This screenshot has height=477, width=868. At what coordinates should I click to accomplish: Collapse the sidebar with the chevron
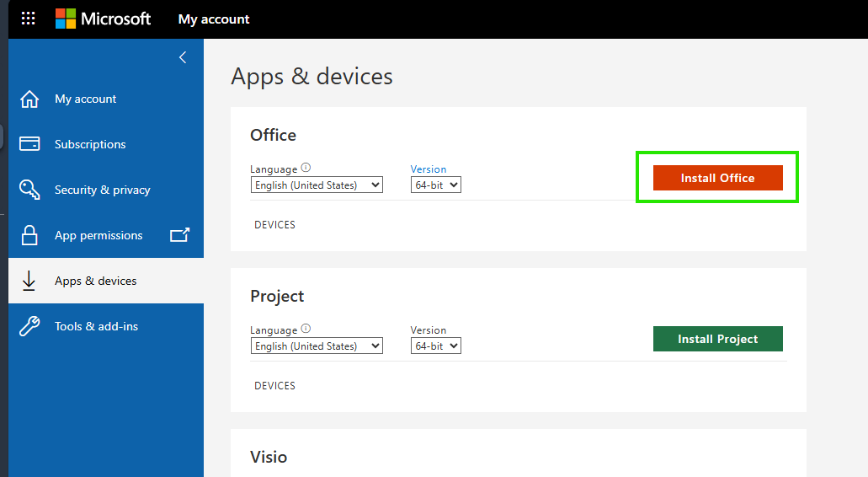[183, 57]
